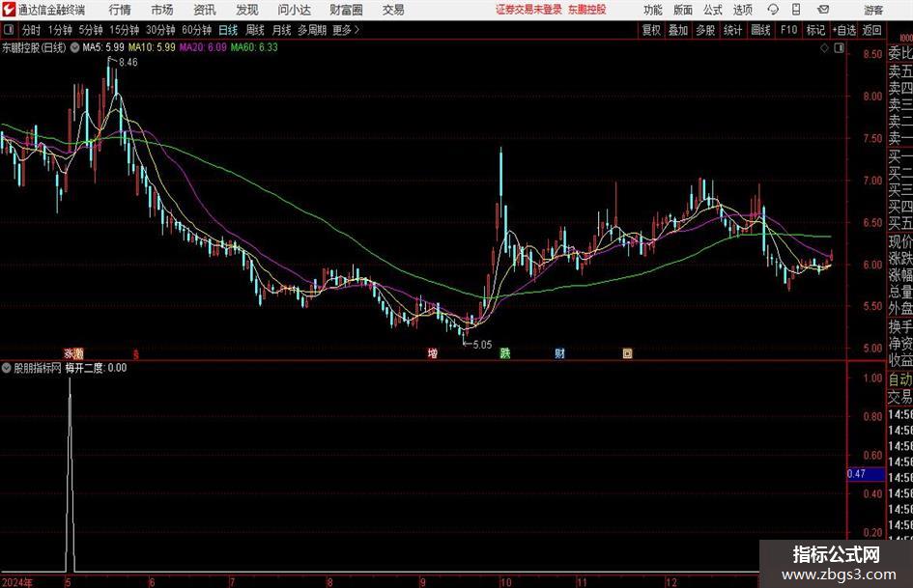This screenshot has width=913, height=588.
Task: Click the 多股 multi-stock button
Action: point(705,30)
